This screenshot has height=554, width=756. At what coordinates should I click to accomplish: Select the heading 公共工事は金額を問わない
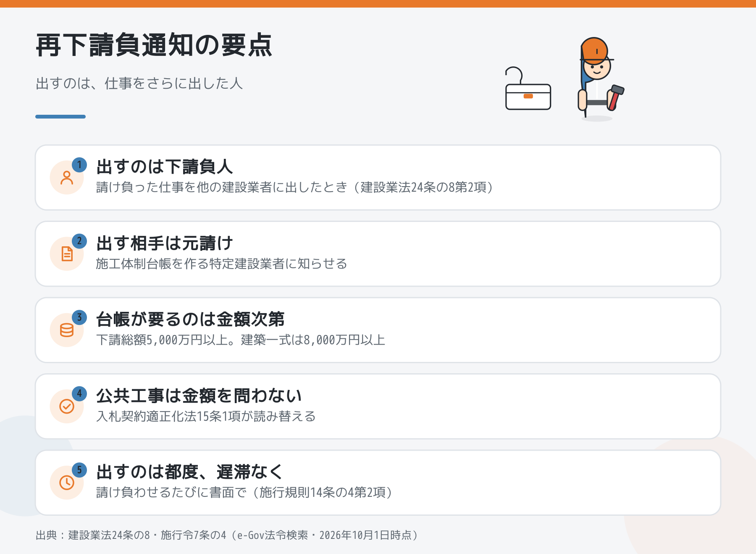click(199, 396)
